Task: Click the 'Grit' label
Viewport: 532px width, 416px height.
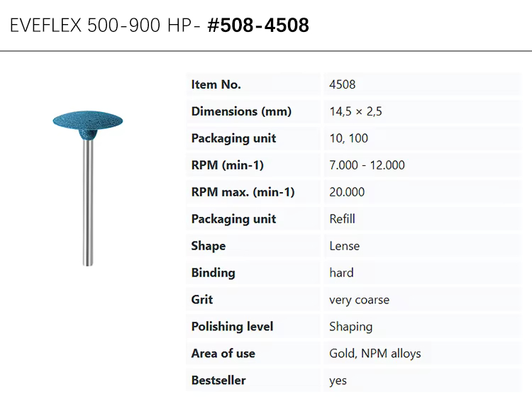Action: 202,299
